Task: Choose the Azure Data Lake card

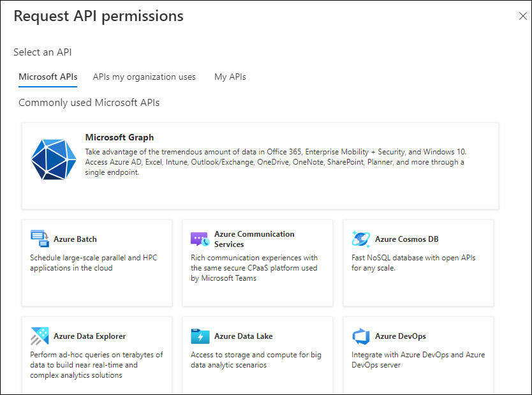Action: tap(257, 356)
